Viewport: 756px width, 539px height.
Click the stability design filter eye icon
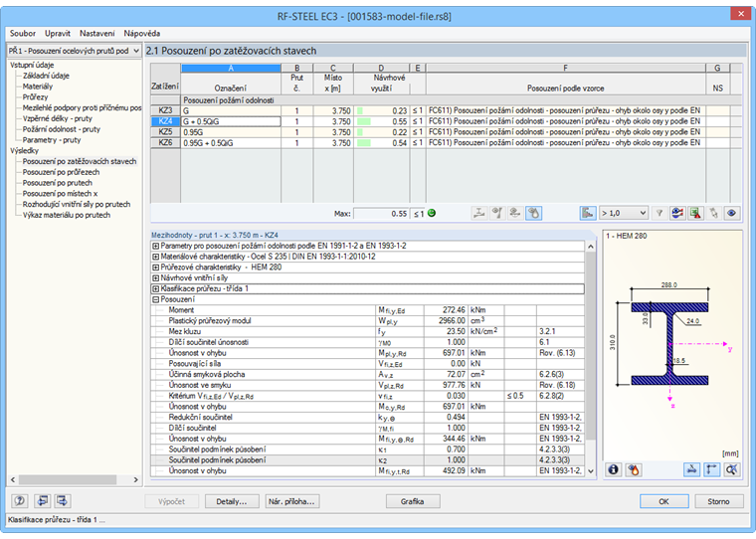coord(497,213)
